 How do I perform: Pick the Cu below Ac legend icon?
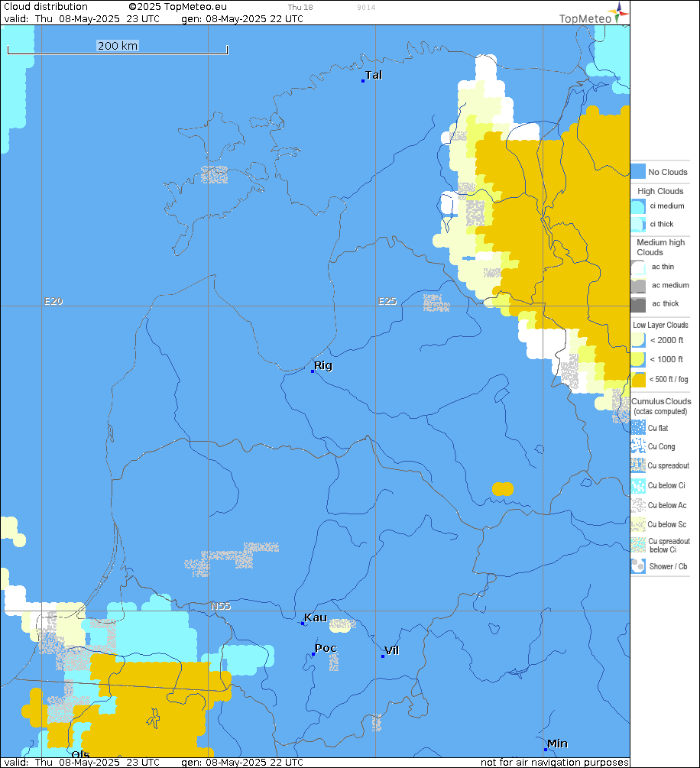[x=638, y=505]
